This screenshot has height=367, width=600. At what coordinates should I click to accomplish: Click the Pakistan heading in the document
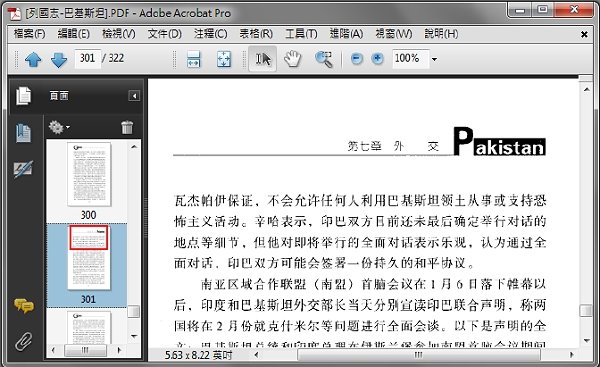(499, 142)
